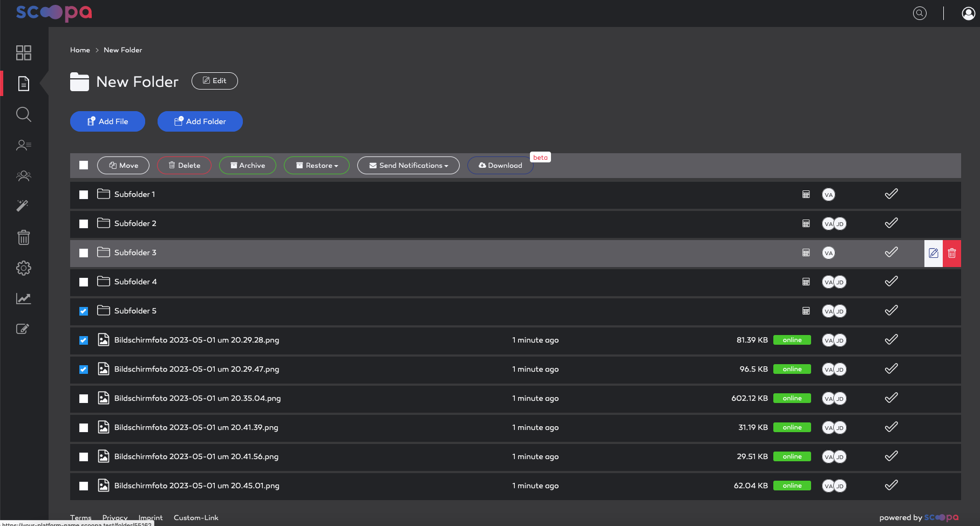Open Bildschirmfoto 2023-05-01 um 20.35.04.png
This screenshot has height=526, width=980.
pyautogui.click(x=198, y=398)
